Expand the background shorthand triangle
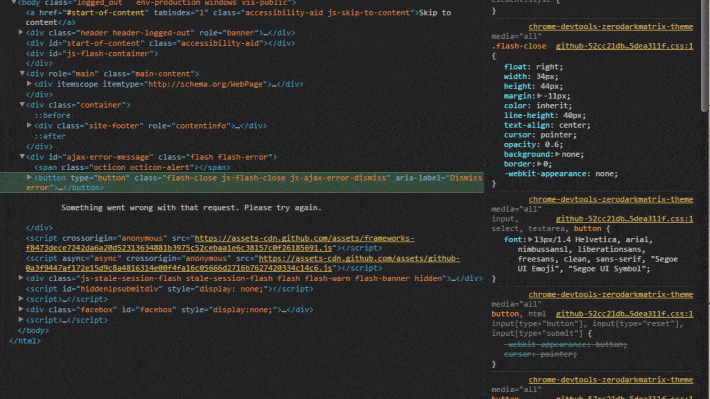 (x=557, y=154)
